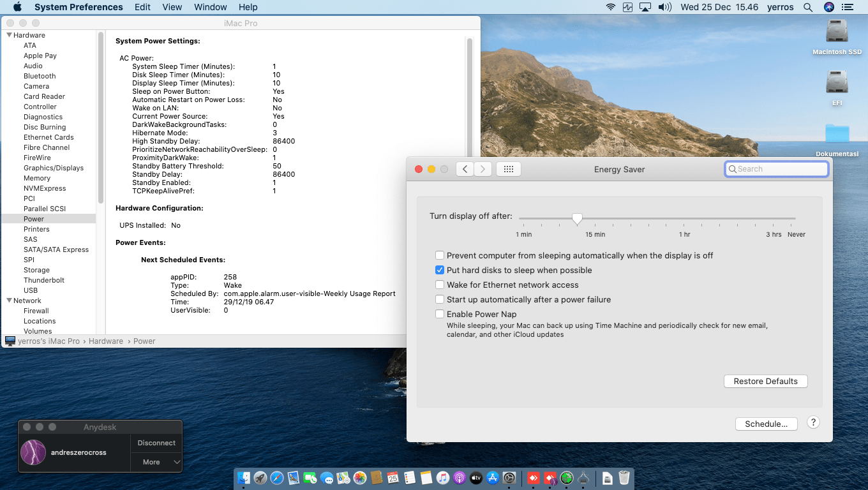
Task: Open the Edit menu
Action: pyautogui.click(x=142, y=7)
